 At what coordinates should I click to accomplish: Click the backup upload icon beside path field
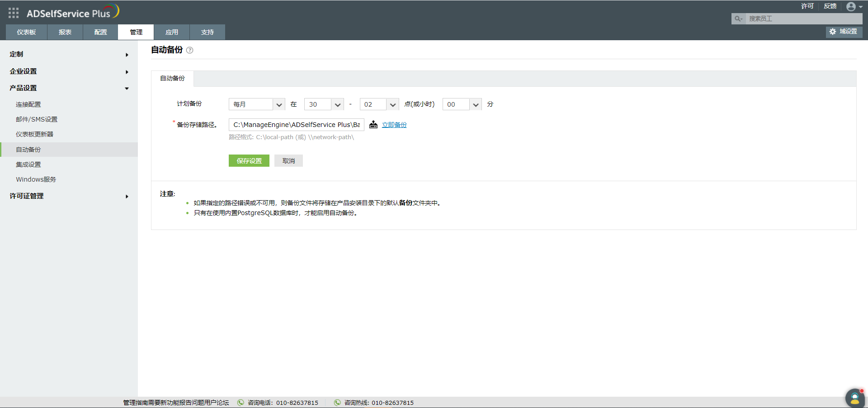click(373, 125)
